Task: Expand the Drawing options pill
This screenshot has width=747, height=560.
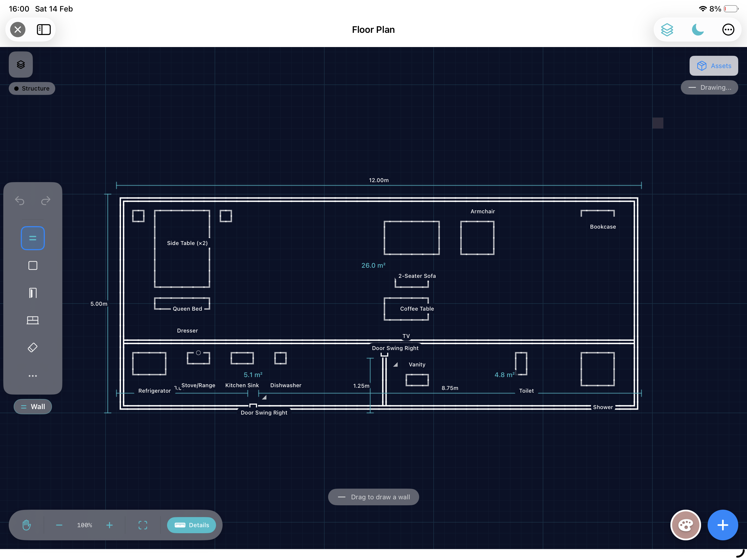Action: (709, 87)
